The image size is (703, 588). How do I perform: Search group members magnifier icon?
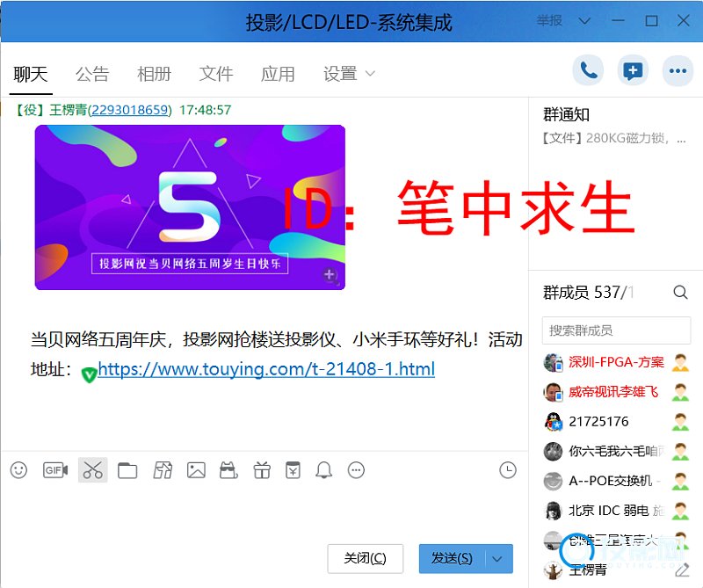(680, 293)
